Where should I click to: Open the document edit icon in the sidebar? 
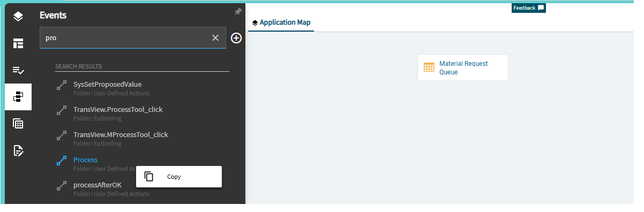point(18,150)
